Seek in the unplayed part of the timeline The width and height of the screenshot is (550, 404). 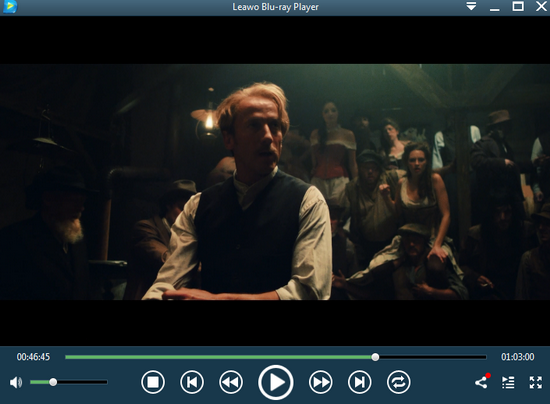tap(432, 357)
